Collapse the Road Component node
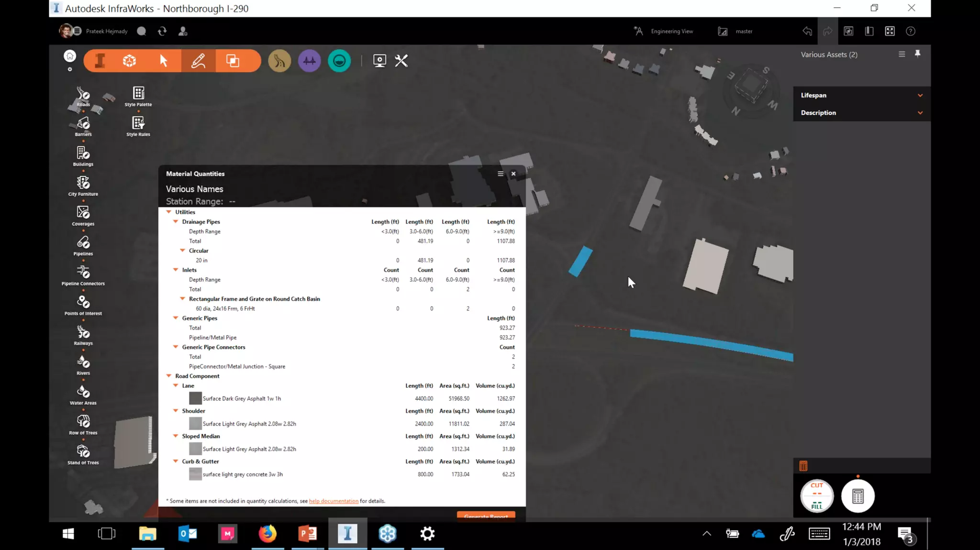This screenshot has width=980, height=550. click(169, 376)
